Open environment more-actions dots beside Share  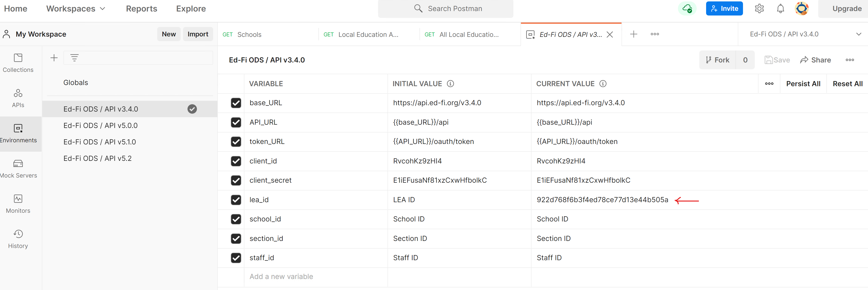pos(849,60)
